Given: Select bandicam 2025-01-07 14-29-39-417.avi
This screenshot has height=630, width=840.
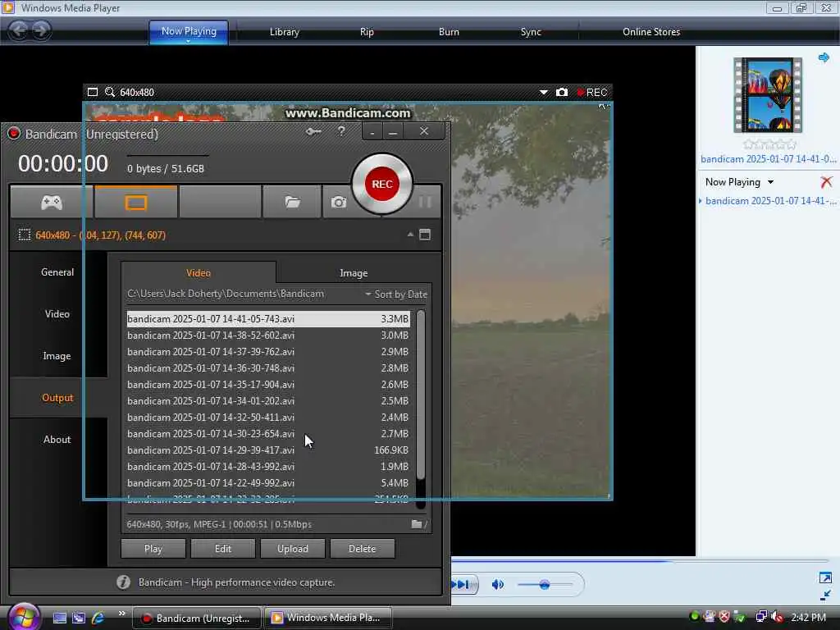Looking at the screenshot, I should click(x=268, y=450).
